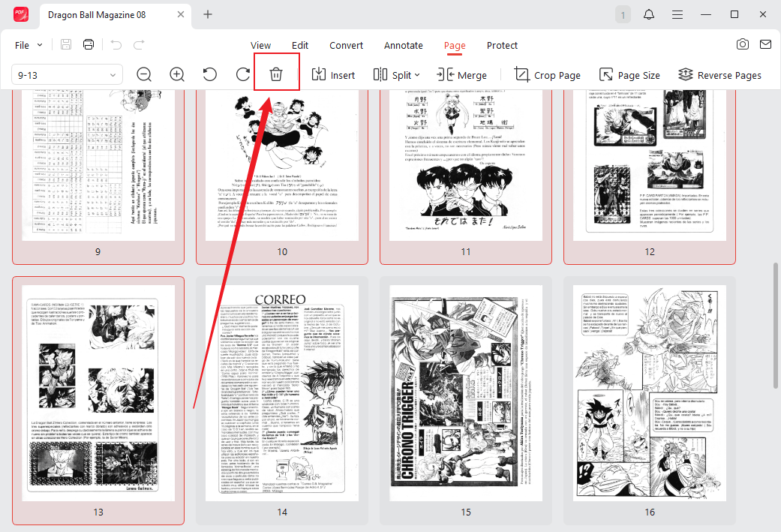Click the Merge button
Screen dimensions: 781x532
coord(461,75)
